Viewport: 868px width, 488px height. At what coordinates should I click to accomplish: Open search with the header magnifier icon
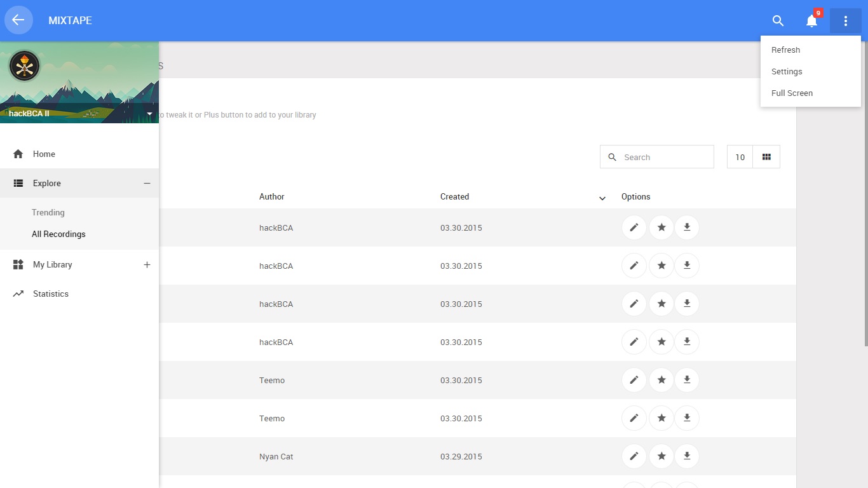point(778,21)
